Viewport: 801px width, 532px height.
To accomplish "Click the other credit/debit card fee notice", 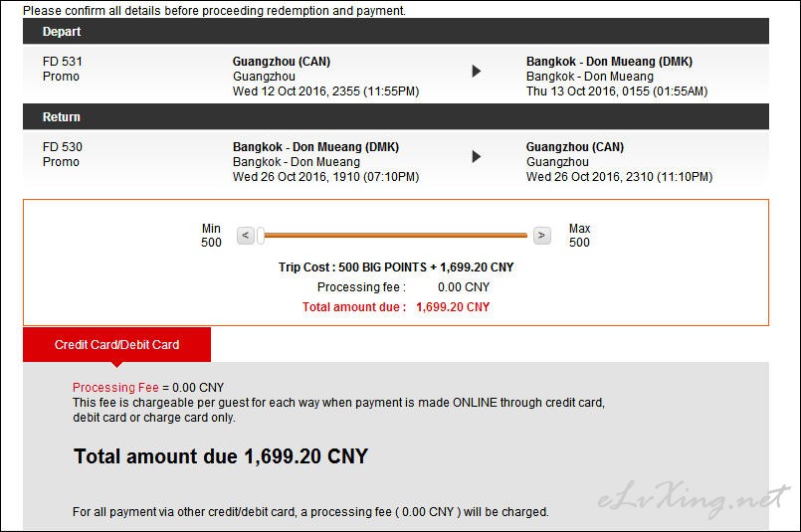I will point(310,511).
